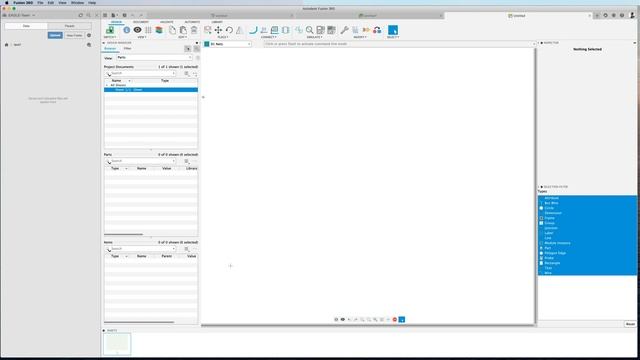
Task: Click the New Folder button
Action: point(74,35)
